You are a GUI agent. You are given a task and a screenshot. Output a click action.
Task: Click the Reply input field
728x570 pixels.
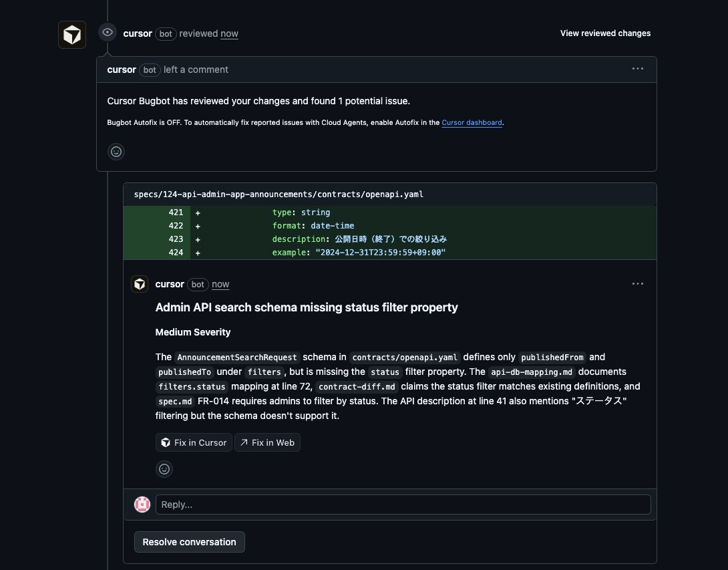pos(403,505)
